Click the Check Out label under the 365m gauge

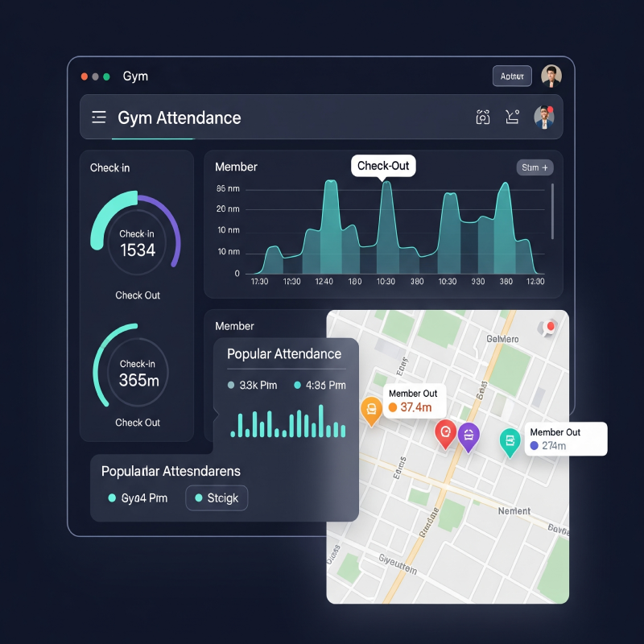coord(138,423)
